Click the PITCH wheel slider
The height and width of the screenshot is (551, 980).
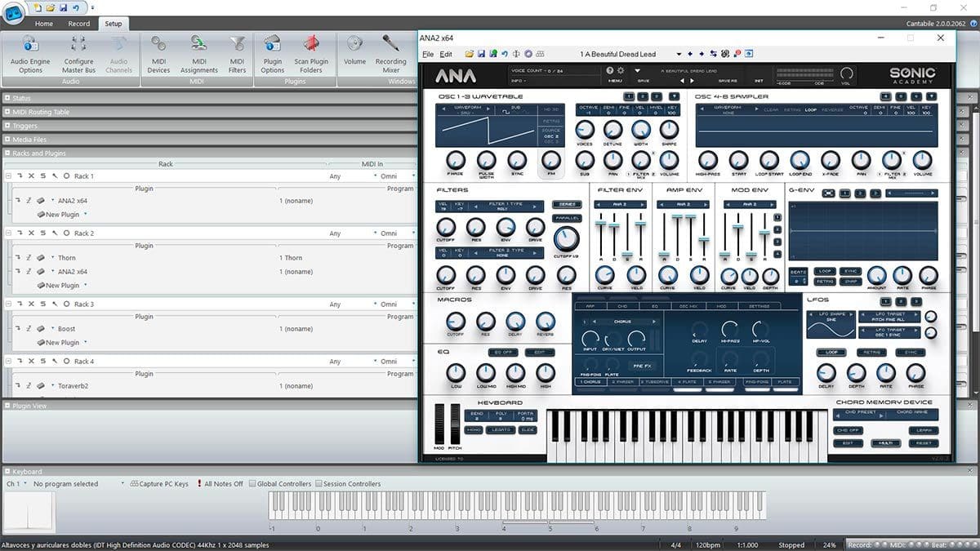click(x=455, y=423)
